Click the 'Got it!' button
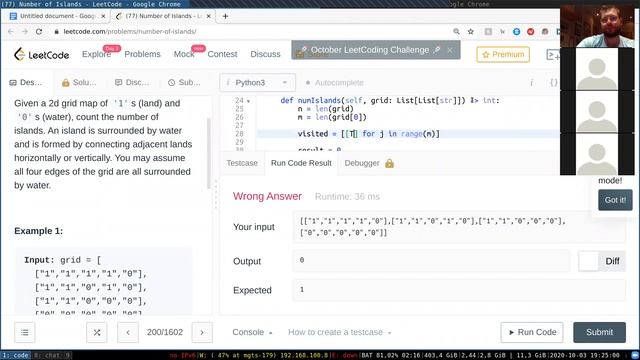Viewport: 640px width, 360px height. 615,200
